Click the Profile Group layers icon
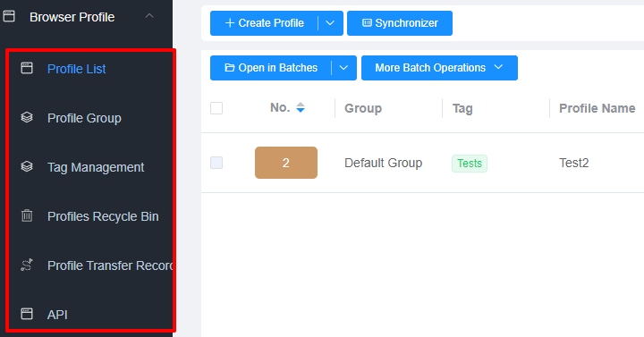 pos(27,117)
